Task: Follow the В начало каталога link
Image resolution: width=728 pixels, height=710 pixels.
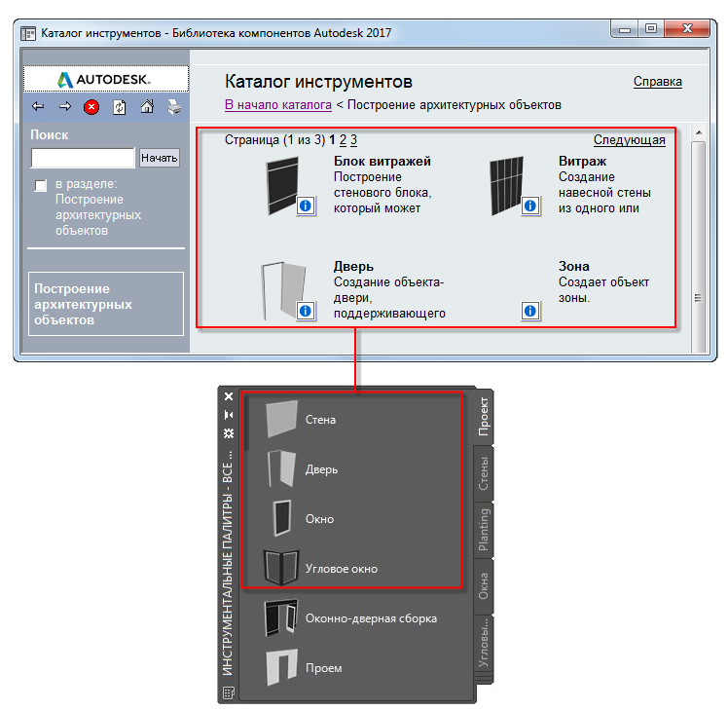Action: pyautogui.click(x=278, y=104)
